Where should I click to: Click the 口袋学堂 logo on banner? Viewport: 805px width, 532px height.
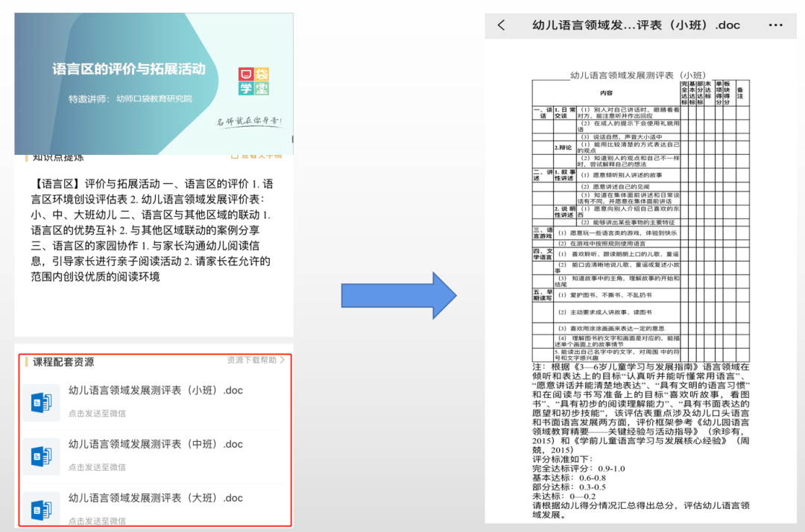[x=253, y=81]
